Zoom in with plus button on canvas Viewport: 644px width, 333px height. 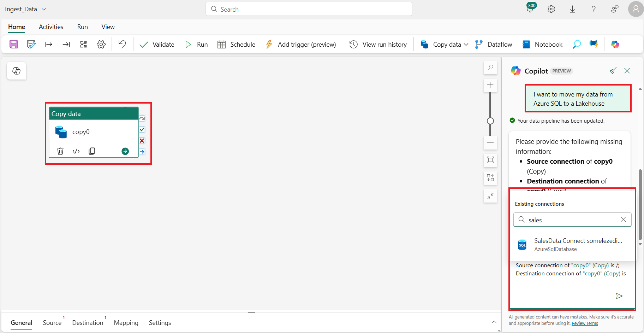point(490,85)
